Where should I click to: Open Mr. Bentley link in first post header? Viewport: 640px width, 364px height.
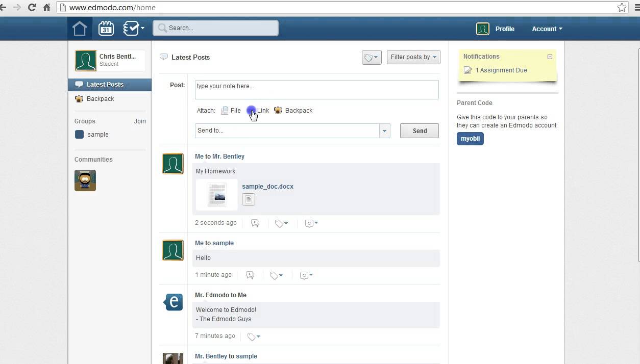tap(229, 157)
